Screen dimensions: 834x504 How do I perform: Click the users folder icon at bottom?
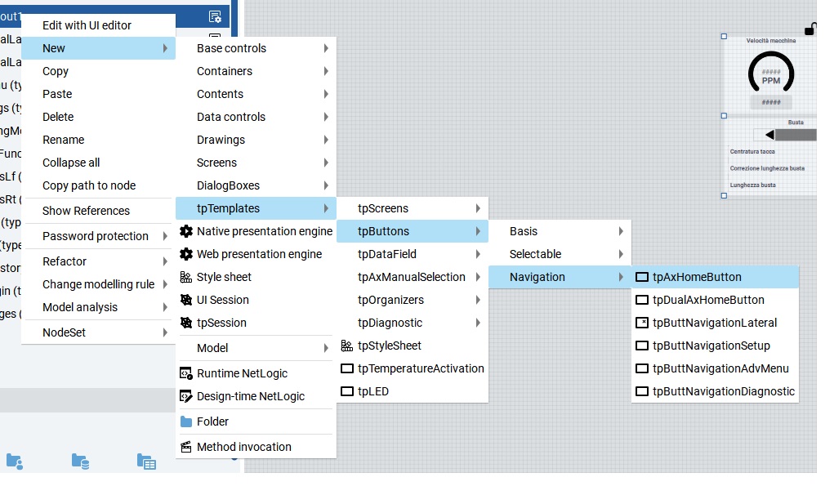(x=15, y=462)
